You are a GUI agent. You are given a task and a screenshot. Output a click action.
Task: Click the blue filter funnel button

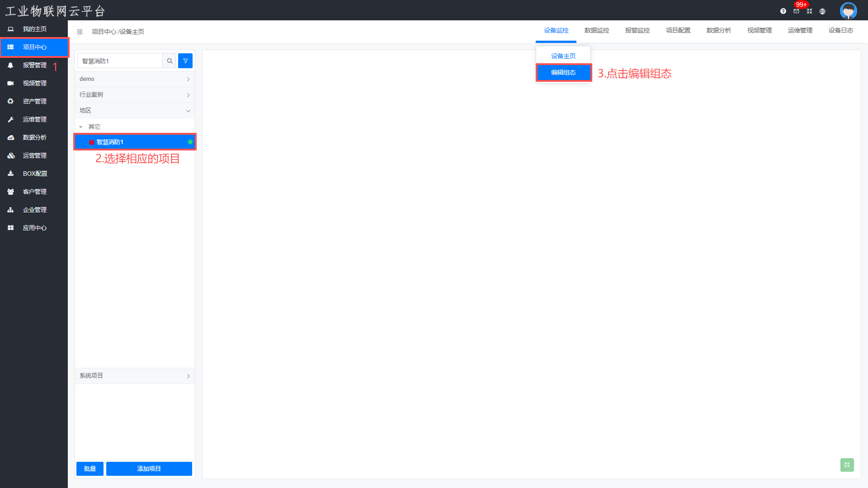tap(185, 61)
